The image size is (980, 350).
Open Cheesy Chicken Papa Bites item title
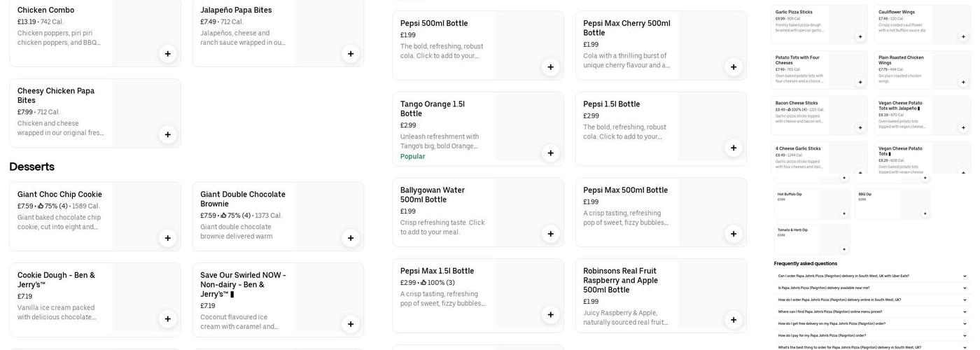tap(56, 96)
